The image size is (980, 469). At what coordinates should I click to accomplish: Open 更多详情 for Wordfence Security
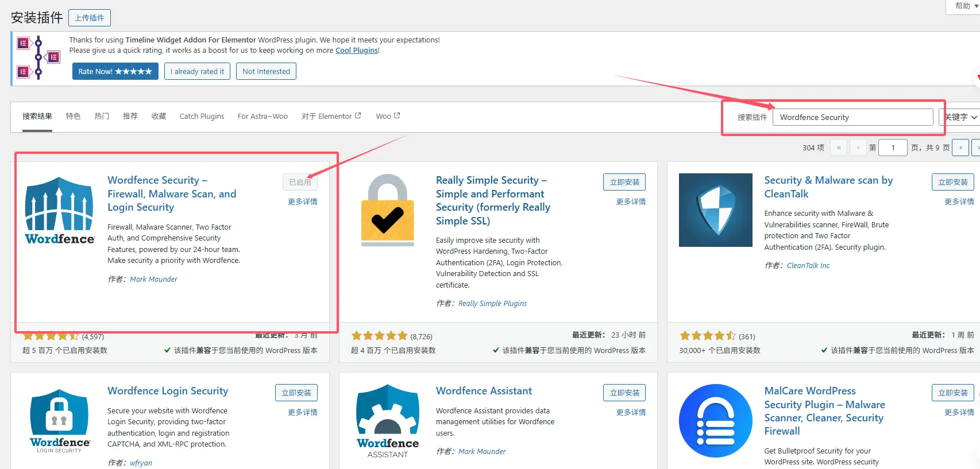tap(303, 201)
